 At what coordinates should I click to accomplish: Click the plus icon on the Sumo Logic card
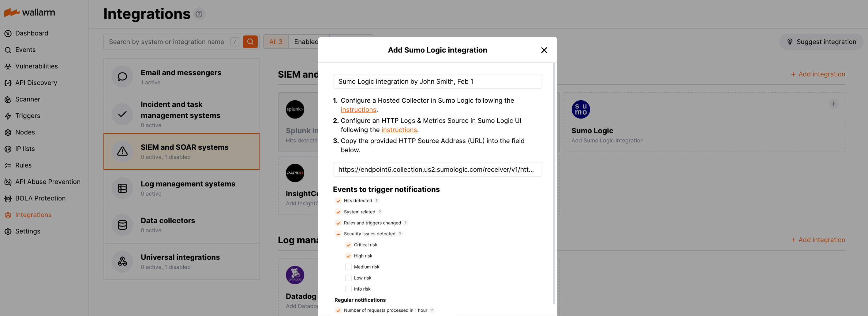(x=834, y=104)
